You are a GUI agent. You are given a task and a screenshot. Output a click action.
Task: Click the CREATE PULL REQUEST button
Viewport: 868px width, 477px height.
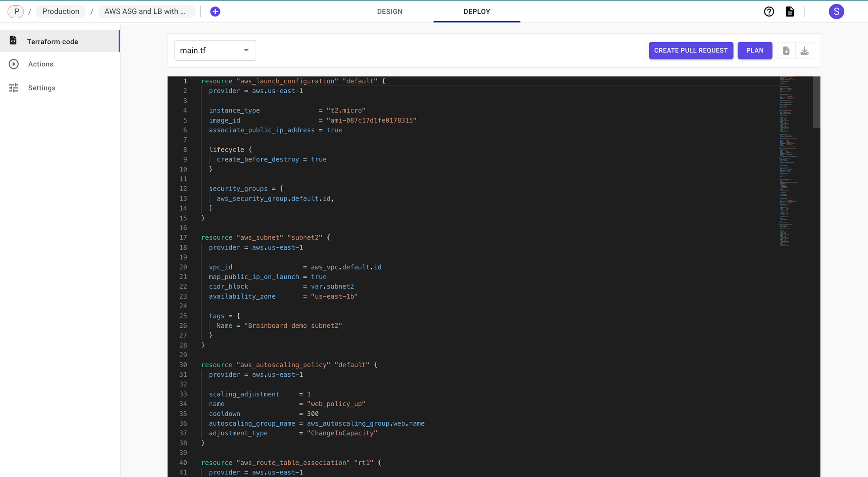(691, 50)
